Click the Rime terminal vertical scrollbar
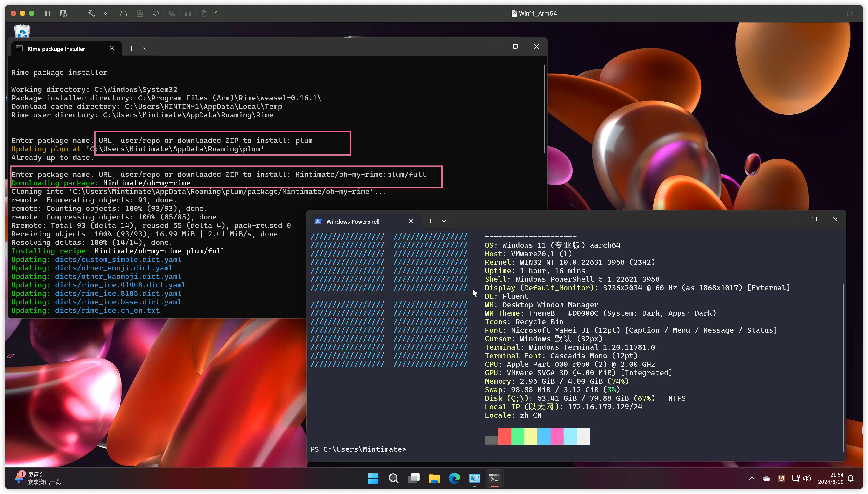The width and height of the screenshot is (868, 494). pos(544,109)
